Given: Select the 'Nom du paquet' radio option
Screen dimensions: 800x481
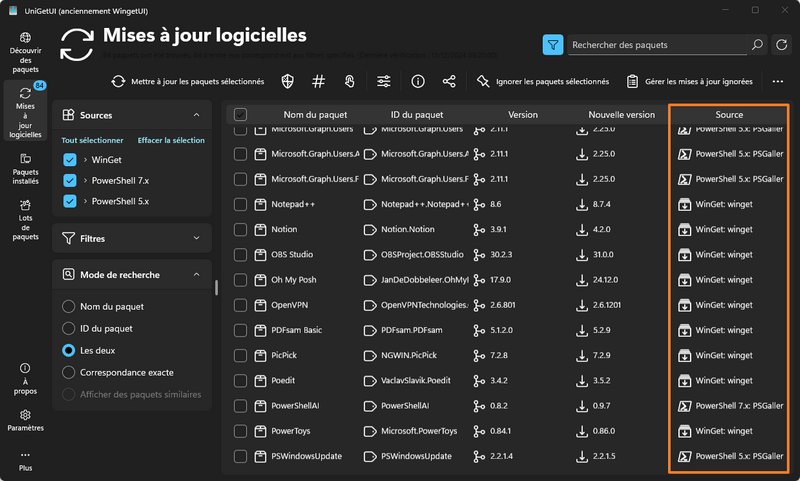Looking at the screenshot, I should pos(69,306).
